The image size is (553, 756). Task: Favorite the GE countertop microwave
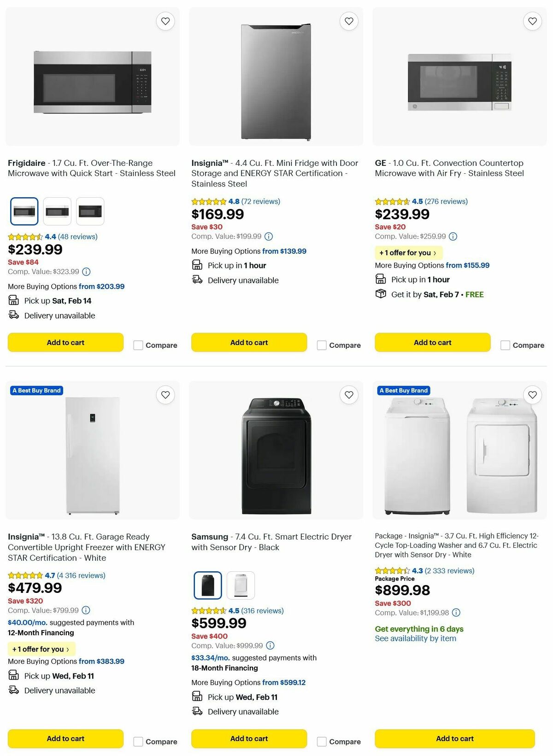click(532, 21)
